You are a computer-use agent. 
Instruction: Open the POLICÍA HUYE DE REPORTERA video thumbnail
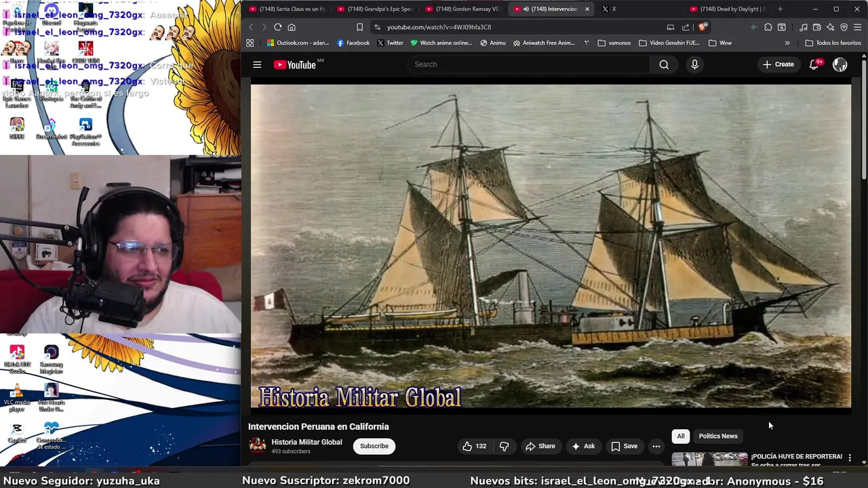(709, 459)
